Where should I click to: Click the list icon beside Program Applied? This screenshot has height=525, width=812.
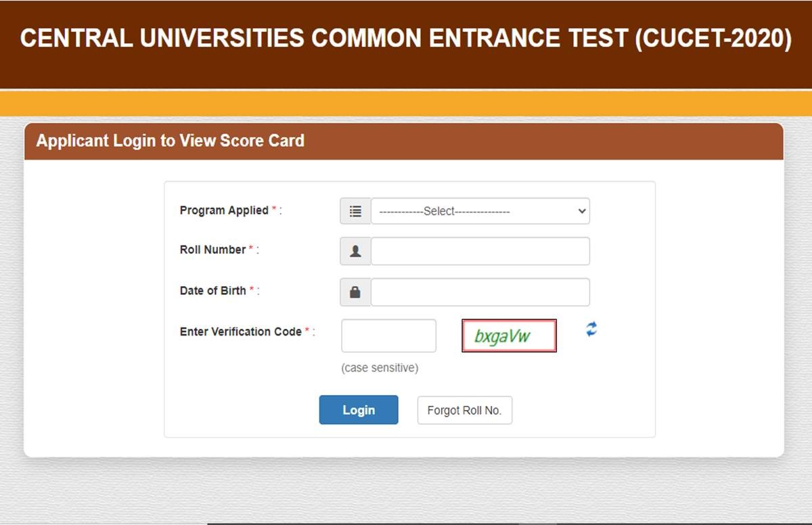coord(355,211)
